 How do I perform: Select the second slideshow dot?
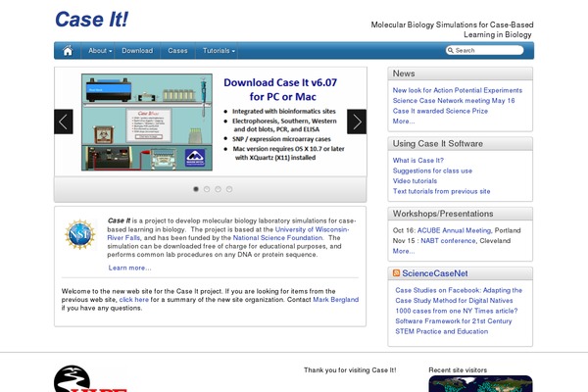tap(207, 189)
